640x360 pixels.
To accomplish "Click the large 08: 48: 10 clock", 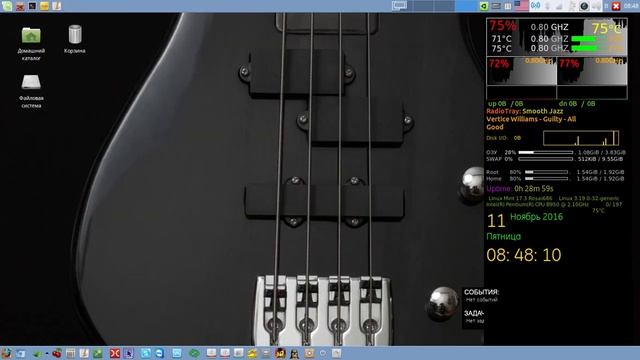I will click(524, 255).
